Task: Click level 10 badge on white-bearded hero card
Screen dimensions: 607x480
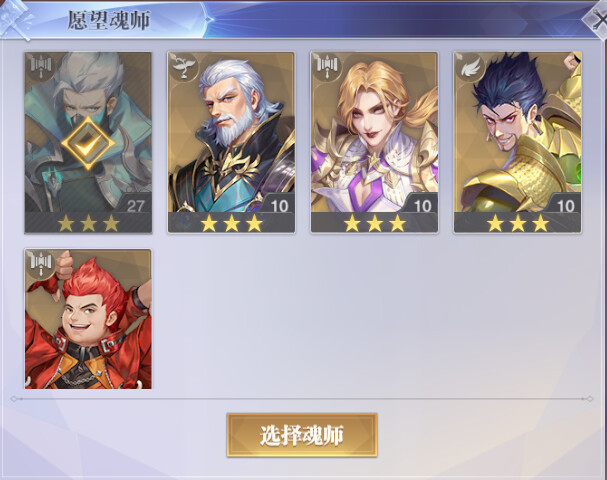Action: pyautogui.click(x=279, y=206)
